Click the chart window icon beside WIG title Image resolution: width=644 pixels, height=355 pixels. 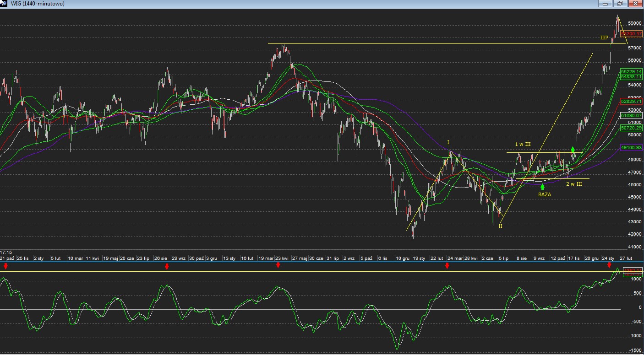tap(3, 4)
